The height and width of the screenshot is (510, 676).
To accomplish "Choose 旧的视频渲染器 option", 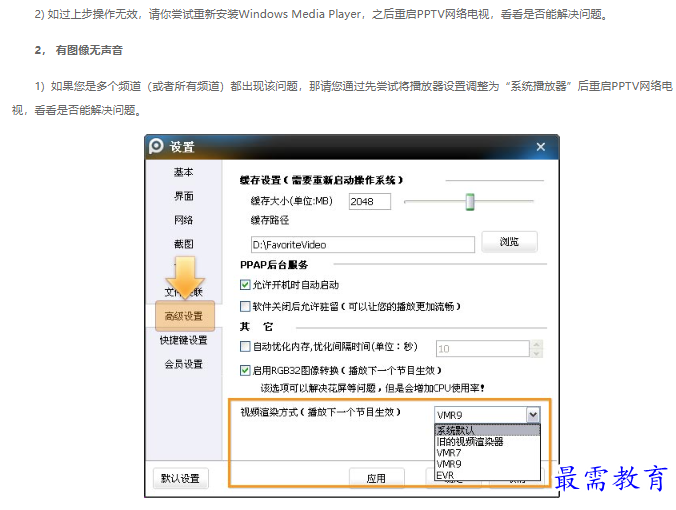I will click(x=488, y=441).
